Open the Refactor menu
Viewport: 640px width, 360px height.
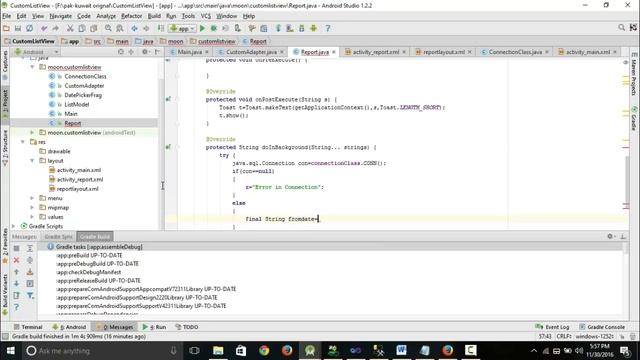tap(131, 16)
